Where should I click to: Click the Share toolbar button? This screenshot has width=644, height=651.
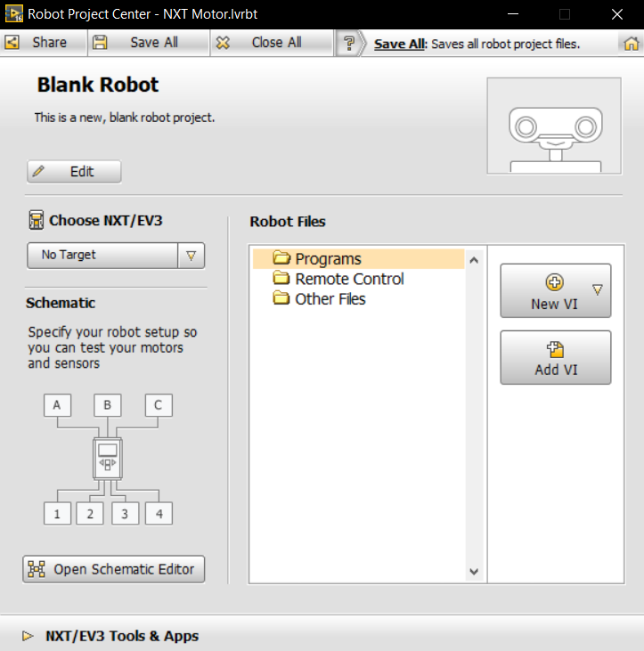pos(43,43)
